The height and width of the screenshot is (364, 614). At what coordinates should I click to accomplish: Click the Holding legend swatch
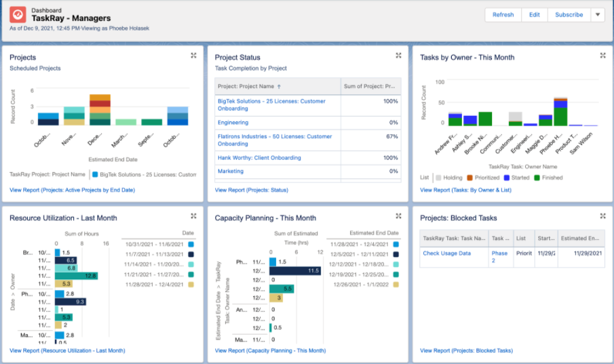point(438,178)
